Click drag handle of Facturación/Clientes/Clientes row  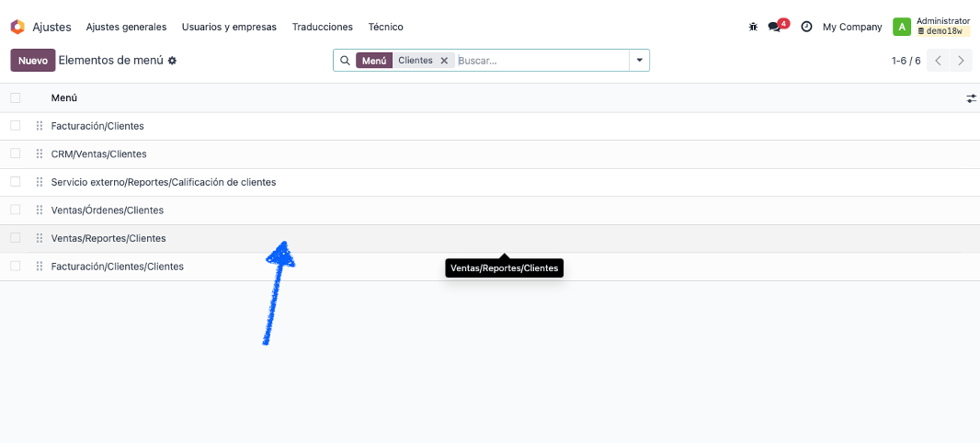40,267
